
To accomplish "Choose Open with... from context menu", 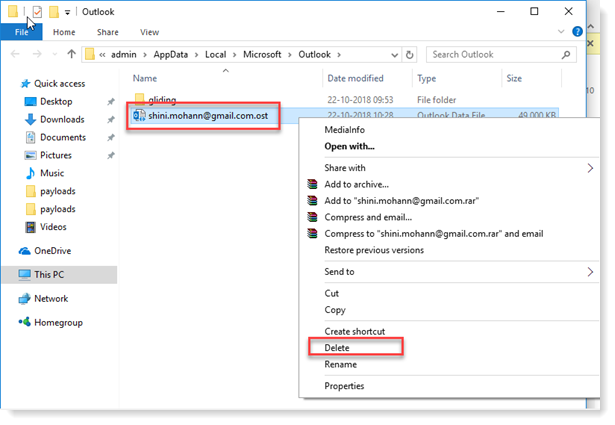I will coord(349,146).
